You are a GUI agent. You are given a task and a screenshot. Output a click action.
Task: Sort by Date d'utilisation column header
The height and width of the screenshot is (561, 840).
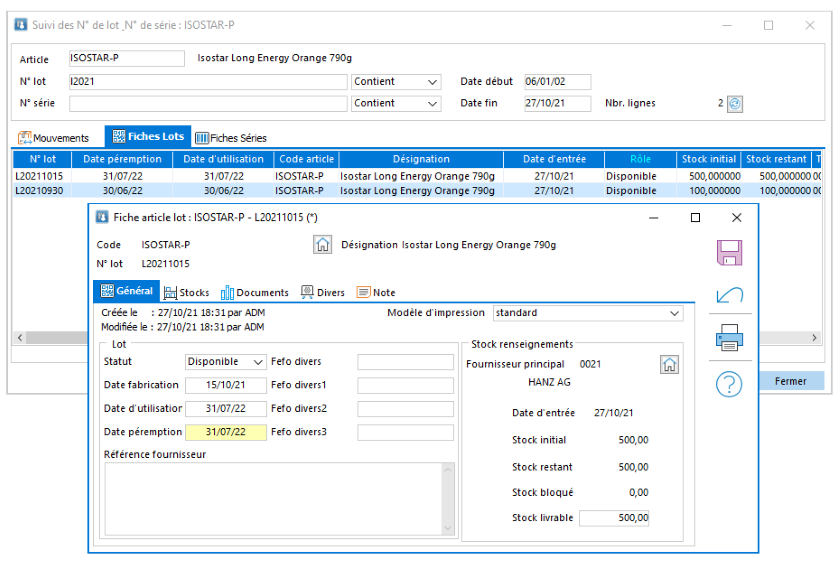click(223, 159)
